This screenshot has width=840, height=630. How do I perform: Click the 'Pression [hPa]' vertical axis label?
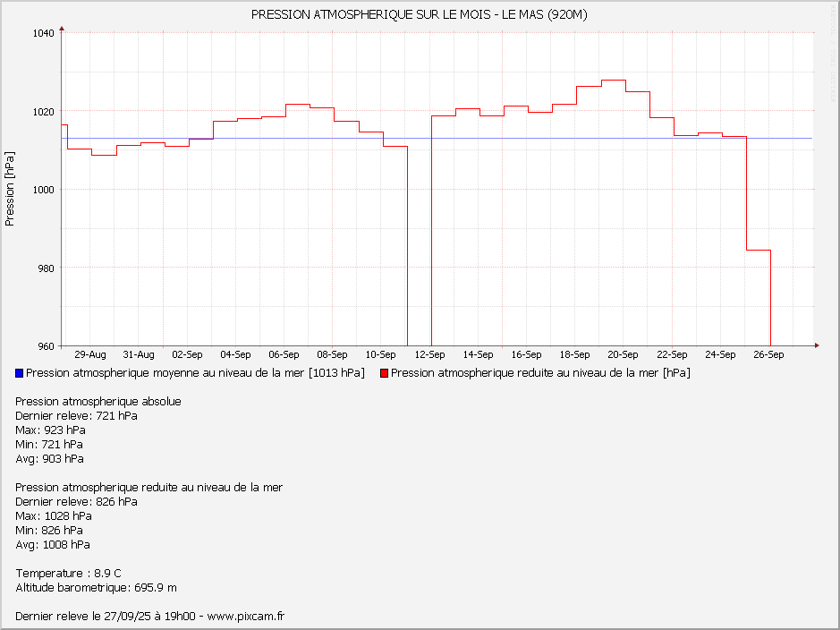(10, 188)
